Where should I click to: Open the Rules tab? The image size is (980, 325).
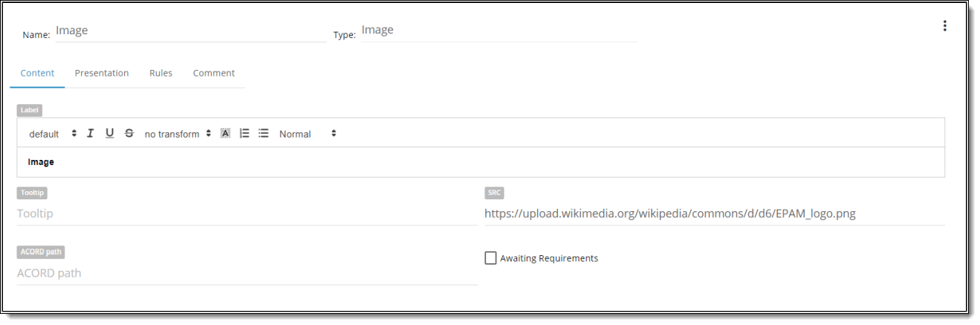[x=160, y=73]
